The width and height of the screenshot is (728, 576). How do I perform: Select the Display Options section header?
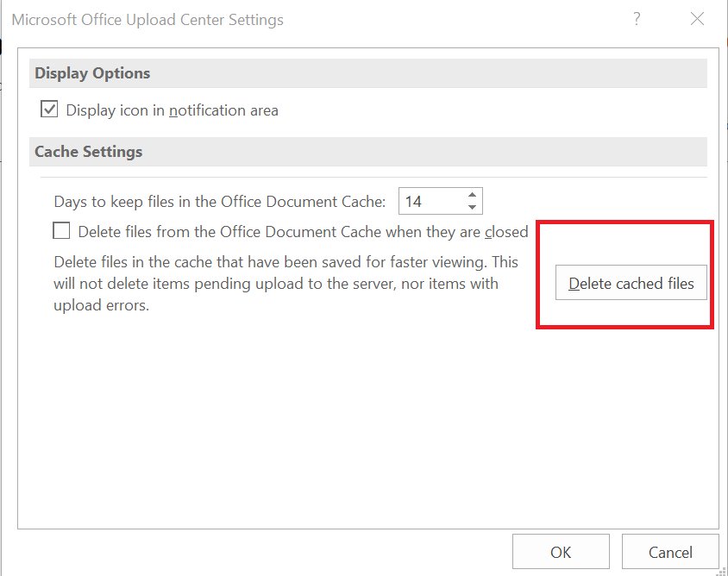368,73
